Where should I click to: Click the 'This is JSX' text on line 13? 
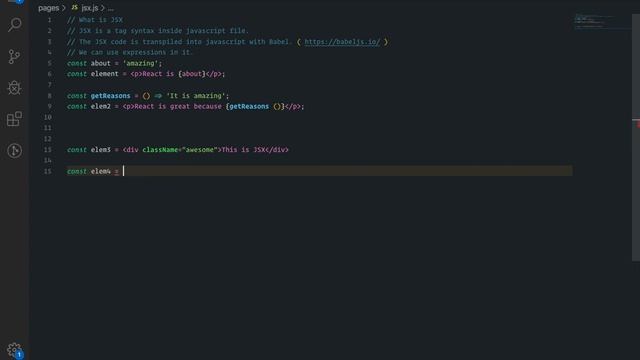click(x=243, y=150)
